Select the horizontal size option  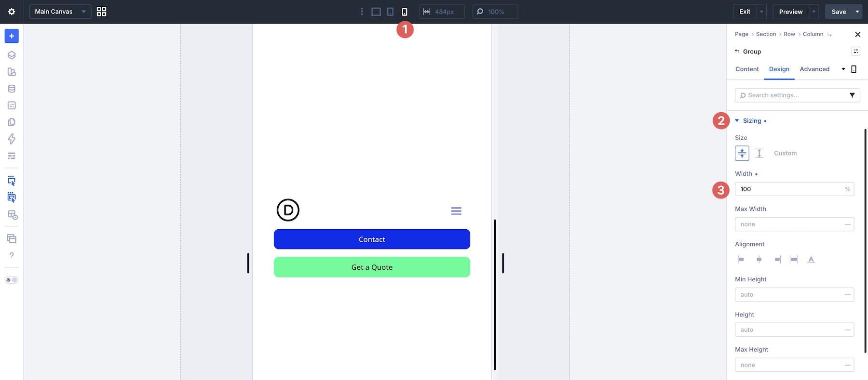742,153
